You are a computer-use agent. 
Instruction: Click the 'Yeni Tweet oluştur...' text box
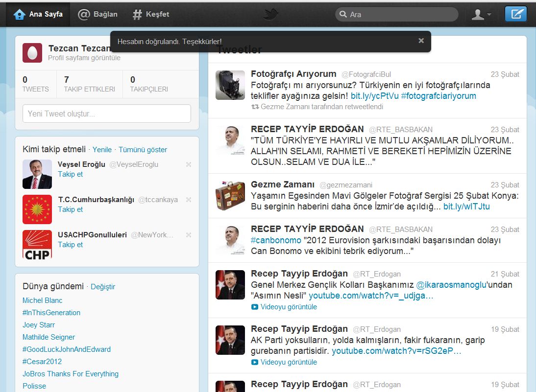point(107,114)
